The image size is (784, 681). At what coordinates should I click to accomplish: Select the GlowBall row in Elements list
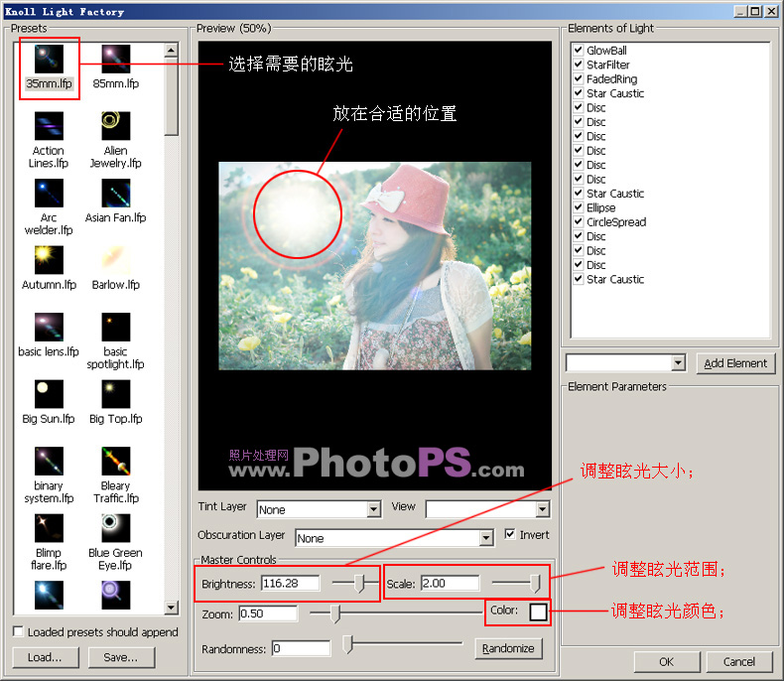point(606,50)
